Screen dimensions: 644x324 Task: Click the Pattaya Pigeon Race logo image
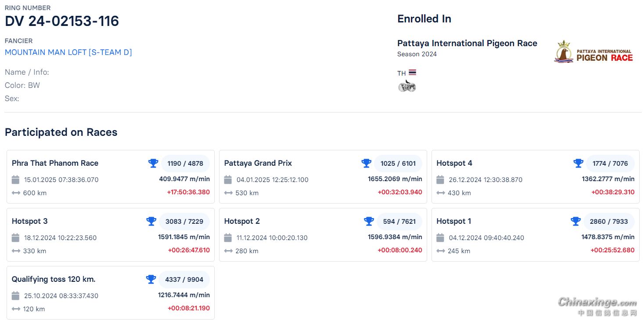pyautogui.click(x=594, y=52)
